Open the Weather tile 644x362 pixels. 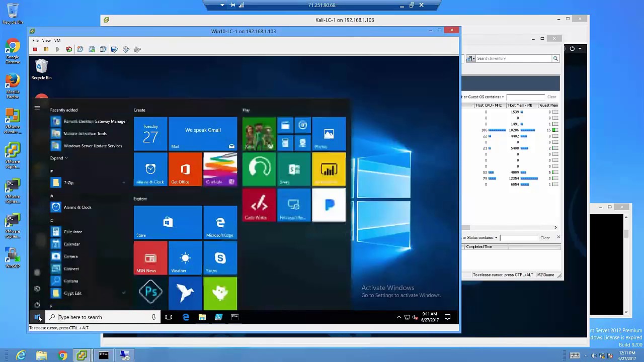pyautogui.click(x=185, y=258)
